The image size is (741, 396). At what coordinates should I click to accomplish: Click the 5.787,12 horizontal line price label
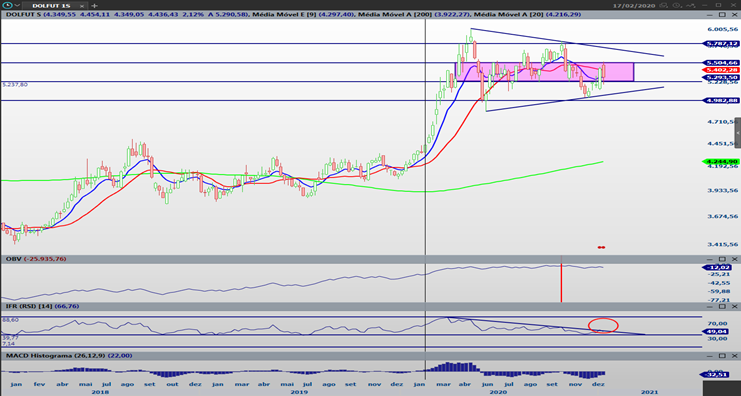pos(721,43)
